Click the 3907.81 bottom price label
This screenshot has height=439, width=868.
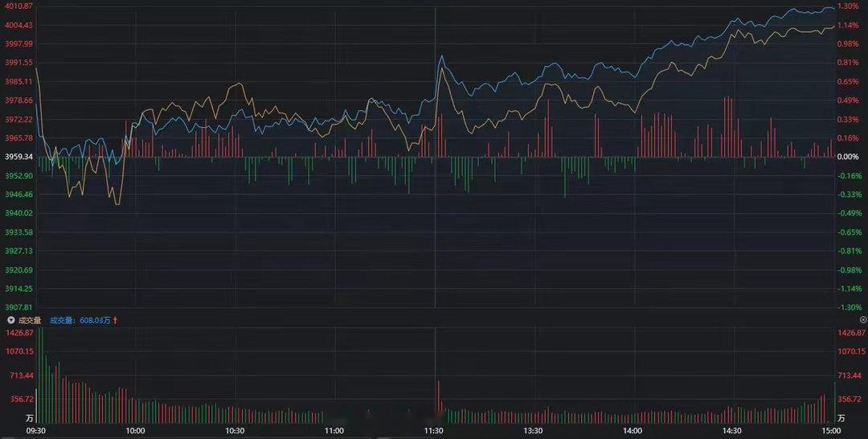[x=18, y=307]
